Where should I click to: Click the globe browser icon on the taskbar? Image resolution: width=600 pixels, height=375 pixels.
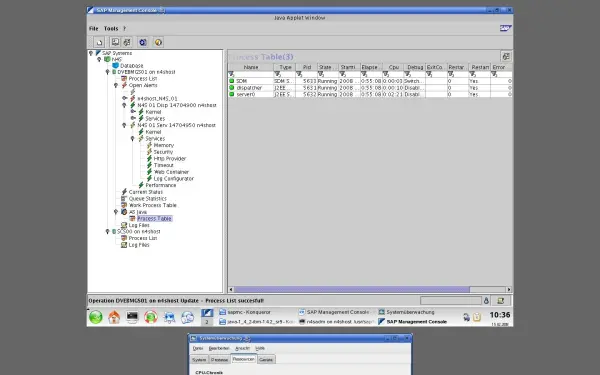(188, 317)
